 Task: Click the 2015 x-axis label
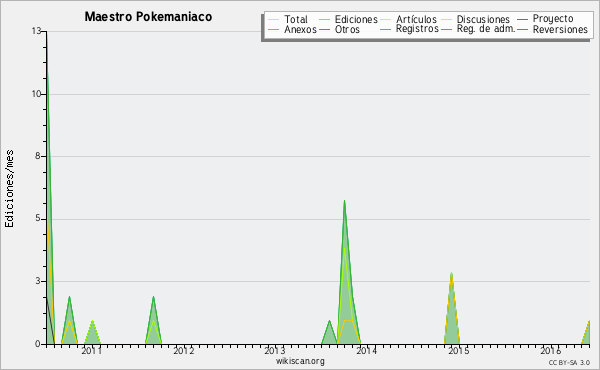click(458, 350)
